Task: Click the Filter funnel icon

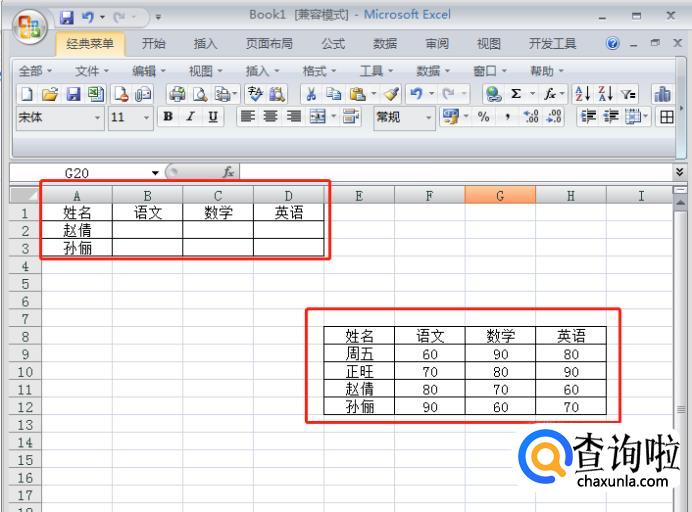Action: click(x=628, y=94)
